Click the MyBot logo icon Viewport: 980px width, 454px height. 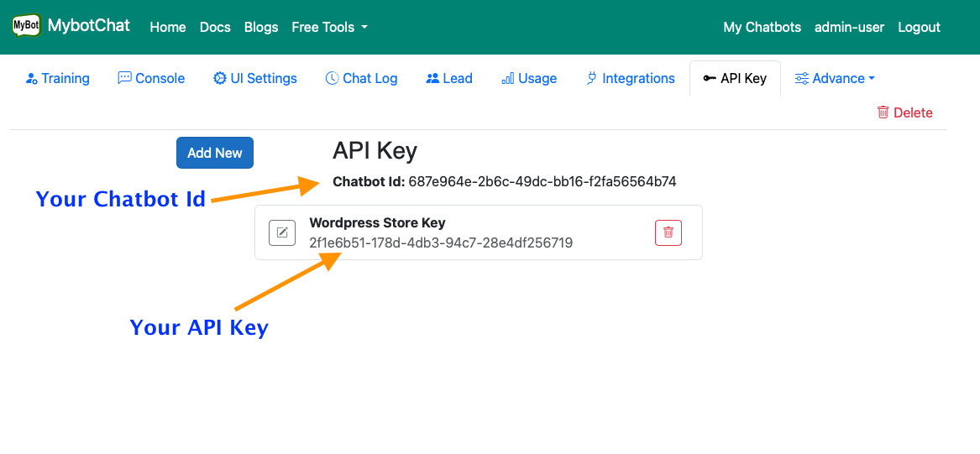click(26, 26)
